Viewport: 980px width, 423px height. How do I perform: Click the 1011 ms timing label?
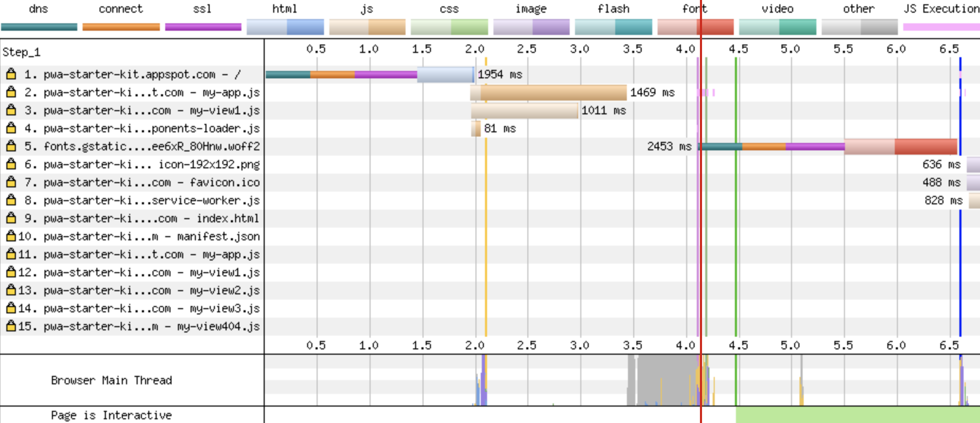click(604, 110)
